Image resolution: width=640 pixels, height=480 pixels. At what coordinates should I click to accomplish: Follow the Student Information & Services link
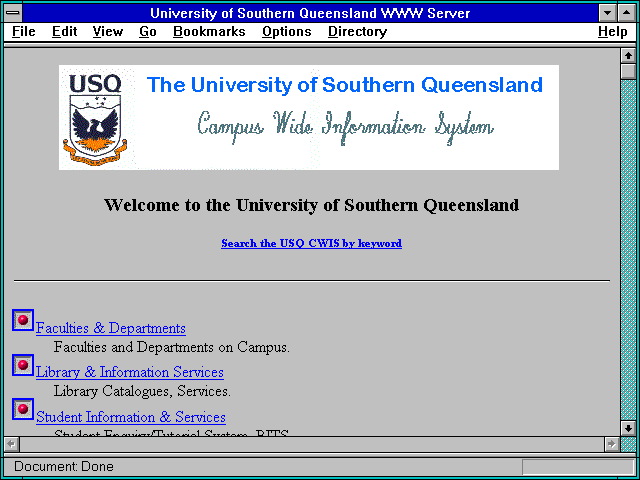point(131,417)
